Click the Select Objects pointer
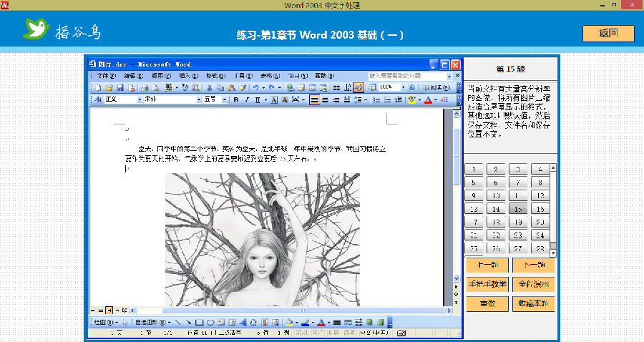Image resolution: width=644 pixels, height=342 pixels. click(x=125, y=322)
